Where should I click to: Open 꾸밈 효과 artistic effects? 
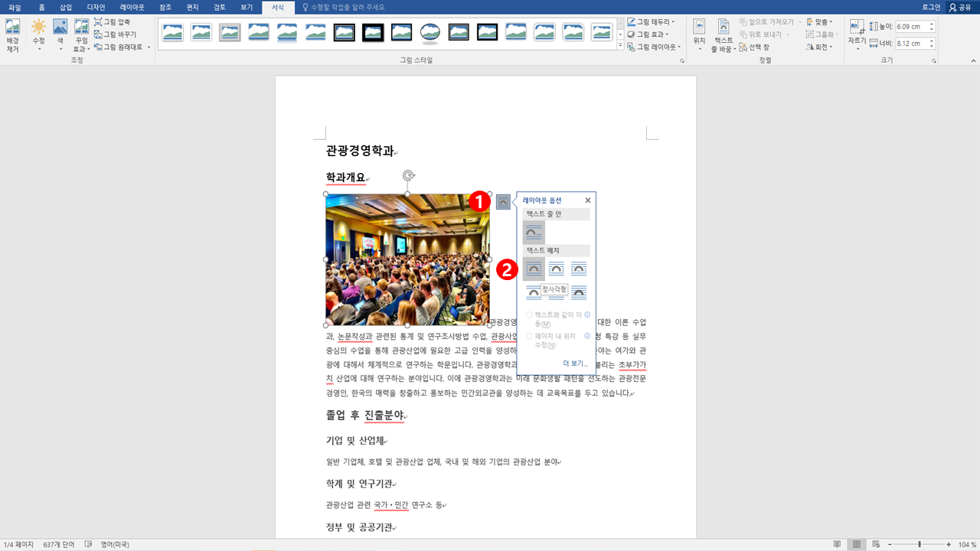[x=81, y=35]
